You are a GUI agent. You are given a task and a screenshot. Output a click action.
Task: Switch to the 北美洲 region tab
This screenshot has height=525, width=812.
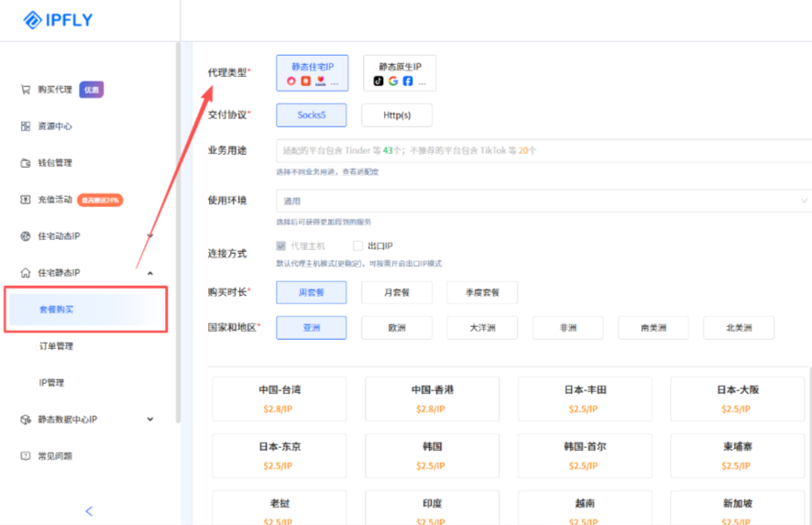coord(739,328)
